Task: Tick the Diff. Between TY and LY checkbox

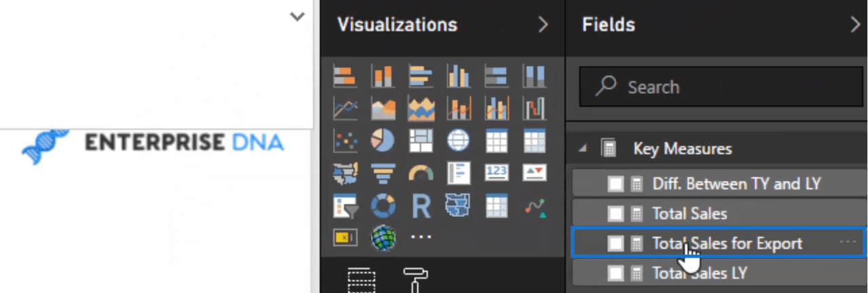Action: pyautogui.click(x=616, y=184)
